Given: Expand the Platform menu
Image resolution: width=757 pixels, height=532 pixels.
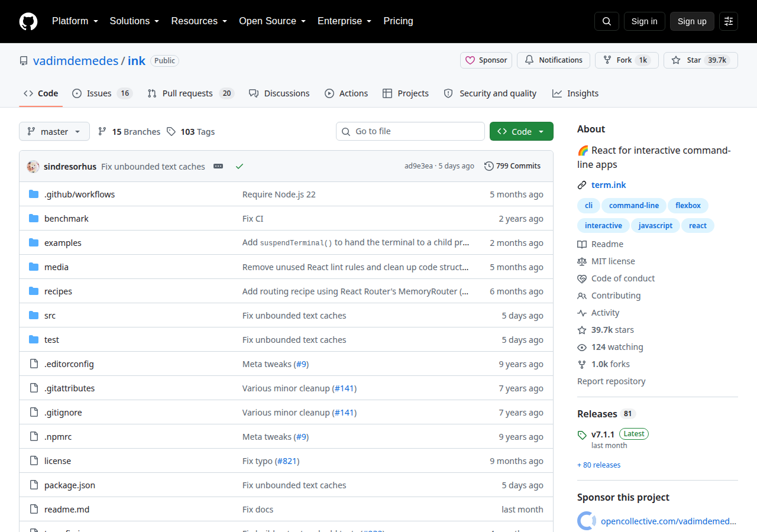Looking at the screenshot, I should tap(75, 21).
